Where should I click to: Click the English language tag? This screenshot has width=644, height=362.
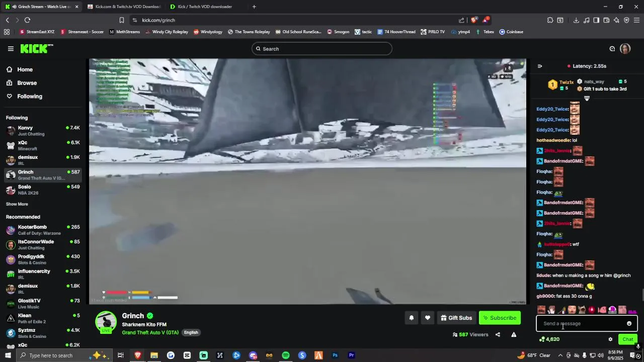(x=191, y=332)
